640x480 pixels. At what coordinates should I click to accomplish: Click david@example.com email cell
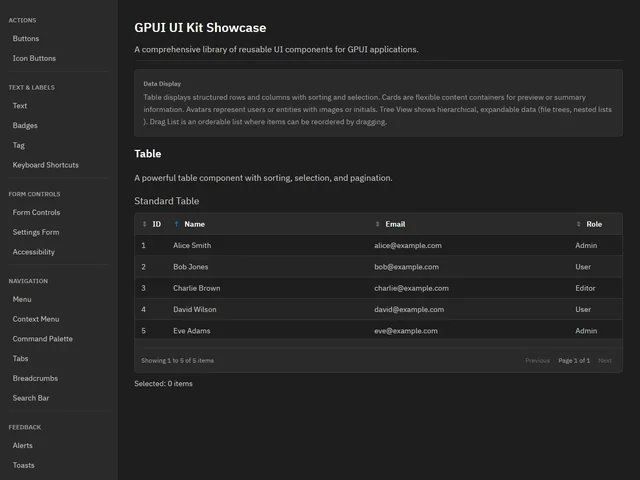(x=409, y=309)
